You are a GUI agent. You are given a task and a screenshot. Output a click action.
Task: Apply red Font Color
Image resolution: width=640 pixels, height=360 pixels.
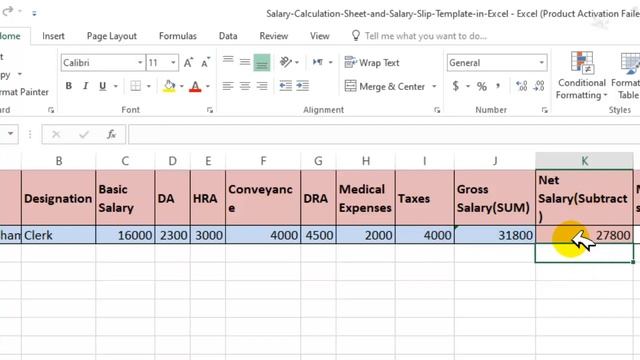(x=195, y=86)
